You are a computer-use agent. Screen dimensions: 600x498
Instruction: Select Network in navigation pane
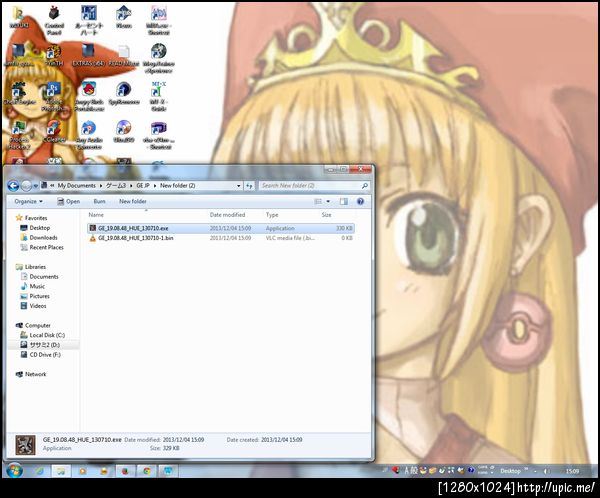pyautogui.click(x=31, y=374)
